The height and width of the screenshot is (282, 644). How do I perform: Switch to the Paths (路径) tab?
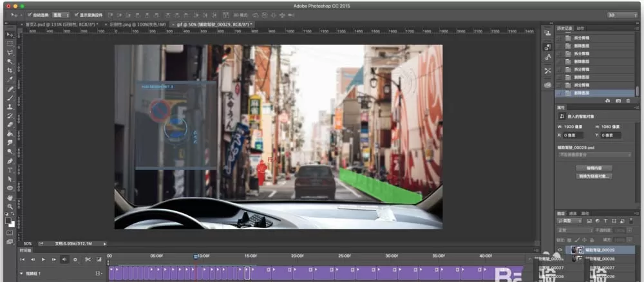[585, 214]
